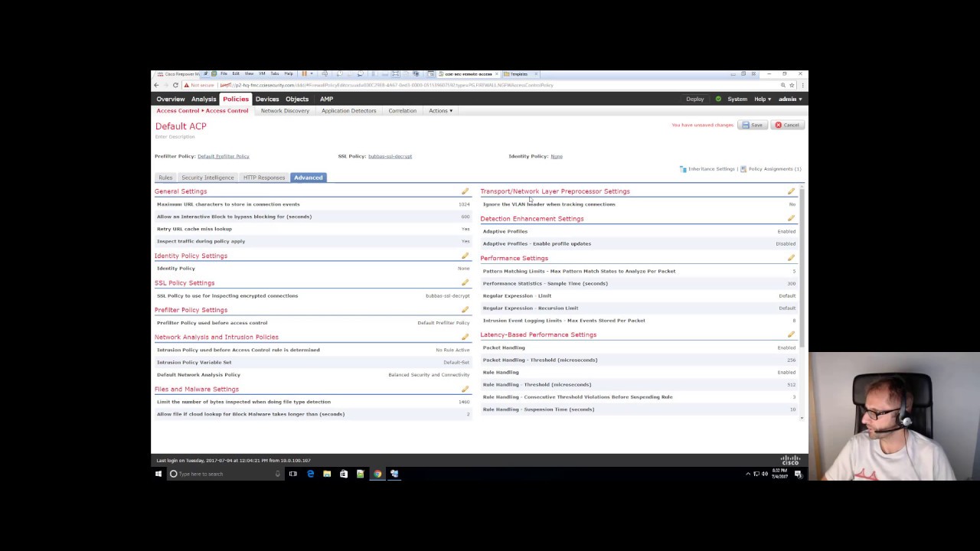Show hidden tray icons chevron
The width and height of the screenshot is (980, 551).
(x=748, y=474)
